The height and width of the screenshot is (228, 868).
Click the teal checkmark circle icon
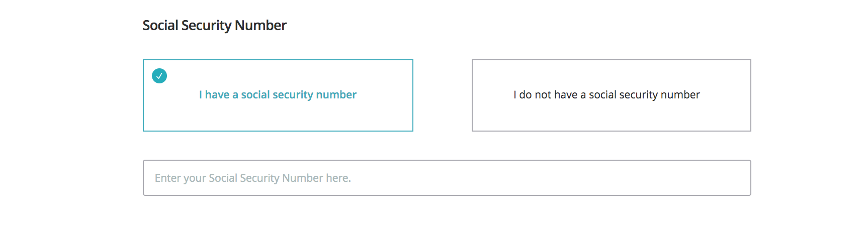(x=159, y=76)
